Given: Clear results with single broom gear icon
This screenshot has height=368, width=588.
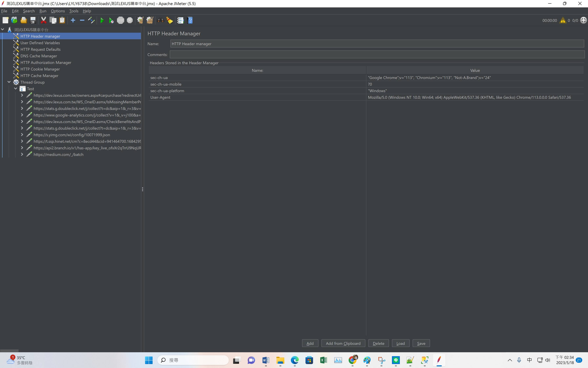Looking at the screenshot, I should tap(140, 20).
